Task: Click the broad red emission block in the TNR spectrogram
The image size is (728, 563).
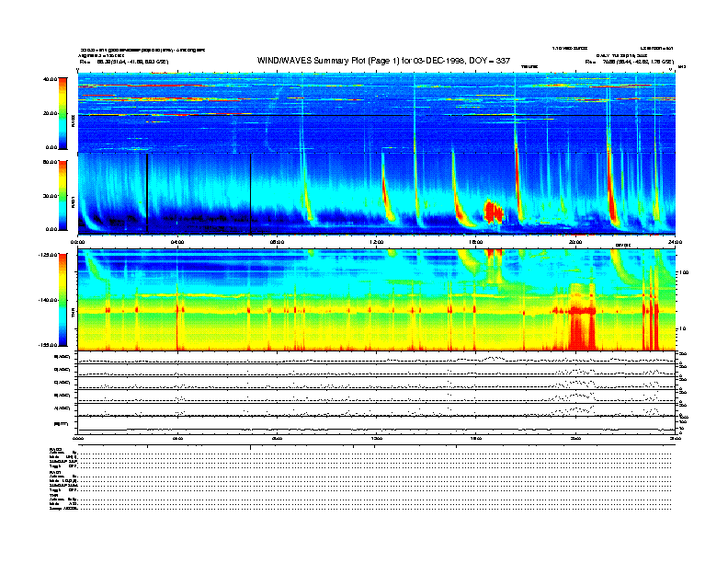Action: [582, 317]
